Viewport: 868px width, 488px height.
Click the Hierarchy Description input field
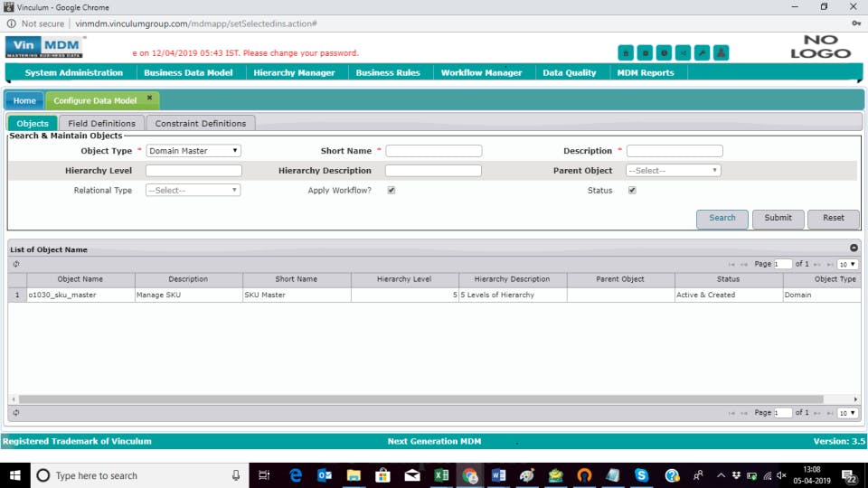coord(433,171)
